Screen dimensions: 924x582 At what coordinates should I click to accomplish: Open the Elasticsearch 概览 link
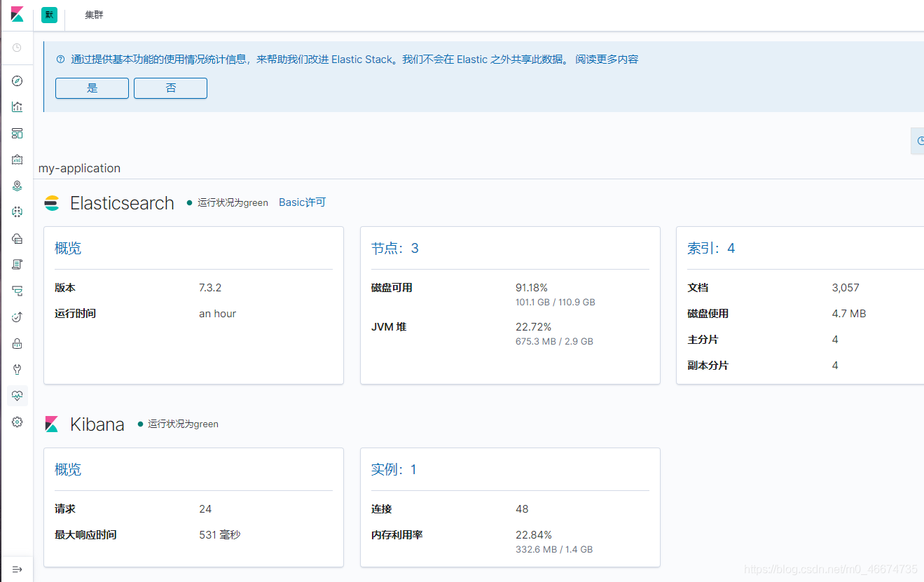click(x=68, y=249)
